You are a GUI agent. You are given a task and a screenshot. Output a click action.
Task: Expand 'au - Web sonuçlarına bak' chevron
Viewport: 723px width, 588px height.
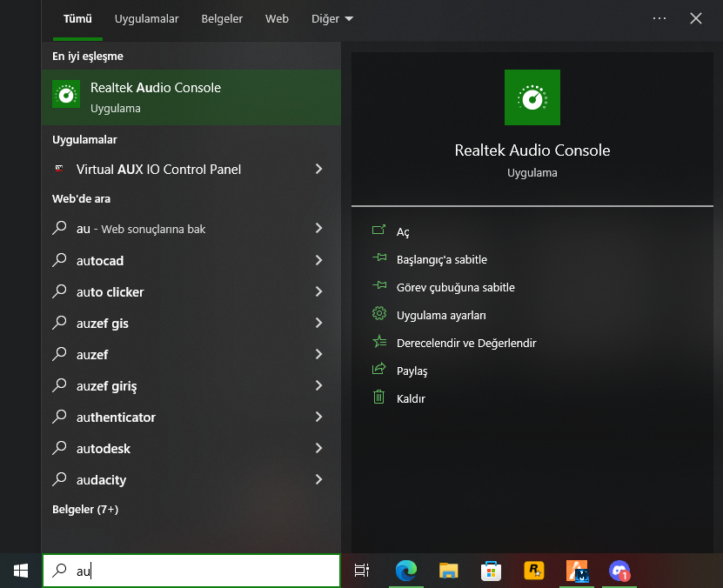[318, 228]
